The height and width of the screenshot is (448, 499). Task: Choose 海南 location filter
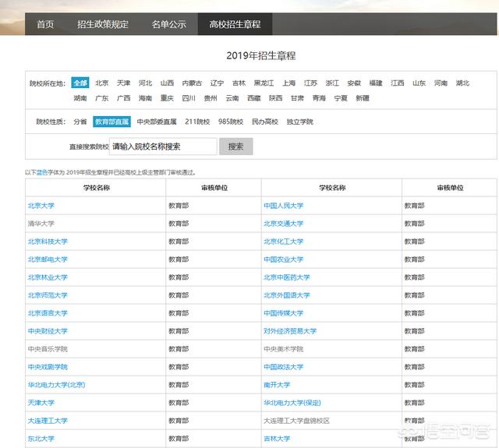(145, 98)
